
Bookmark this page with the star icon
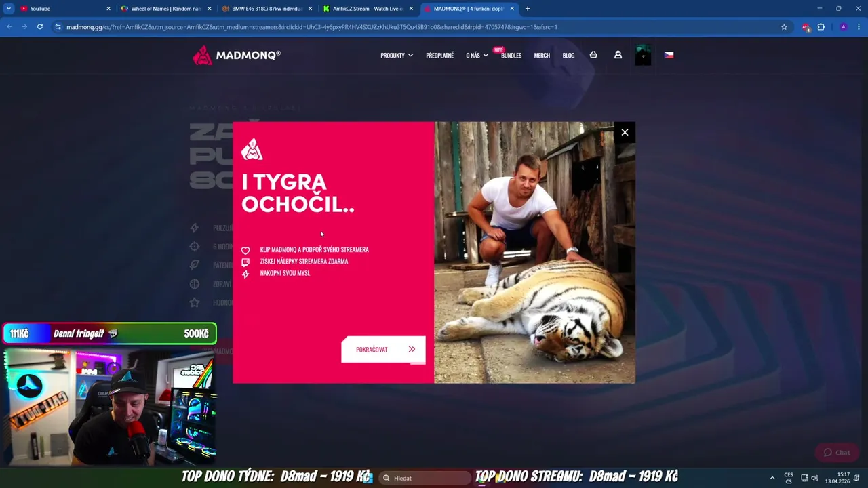pos(784,27)
